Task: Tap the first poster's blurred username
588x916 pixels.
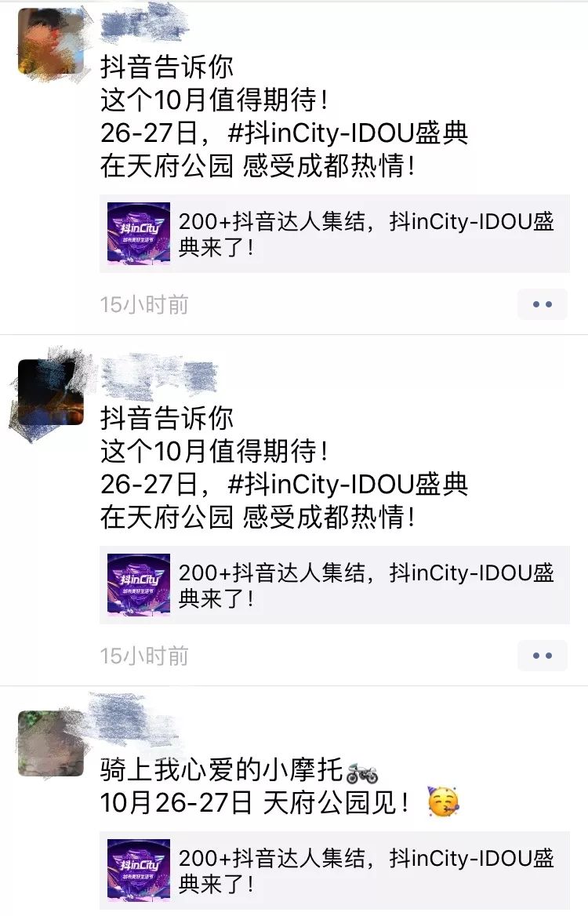Action: coord(144,24)
